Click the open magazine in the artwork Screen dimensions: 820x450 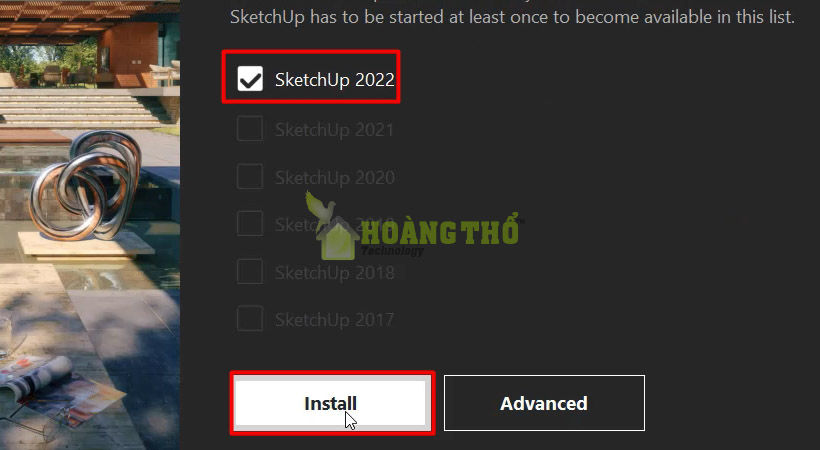[58, 392]
